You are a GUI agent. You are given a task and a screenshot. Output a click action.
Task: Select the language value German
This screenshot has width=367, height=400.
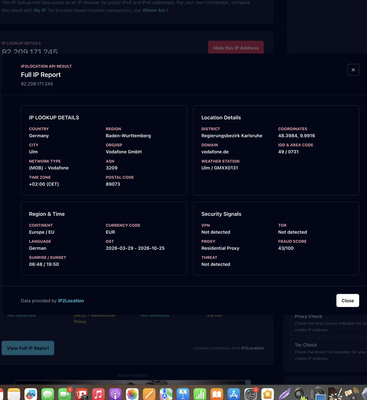[38, 248]
